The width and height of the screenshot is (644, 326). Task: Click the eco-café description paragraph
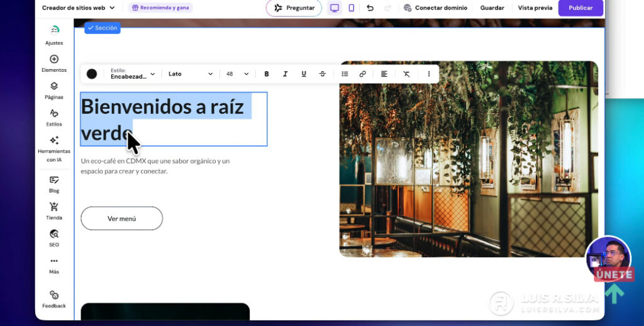pyautogui.click(x=155, y=166)
